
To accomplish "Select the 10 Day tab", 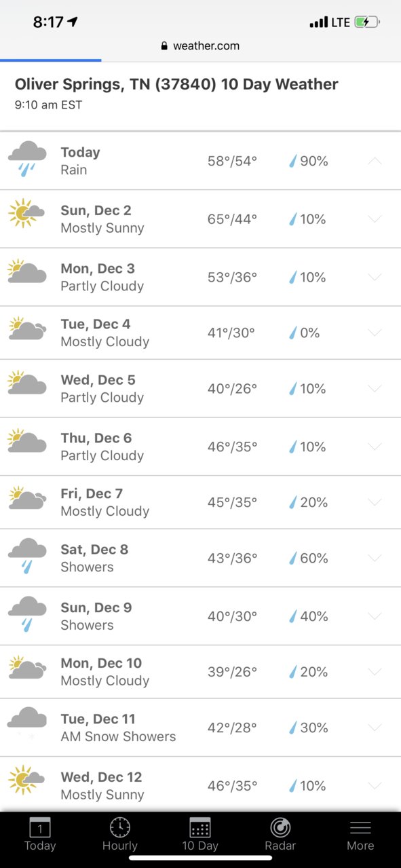I will pos(200,834).
